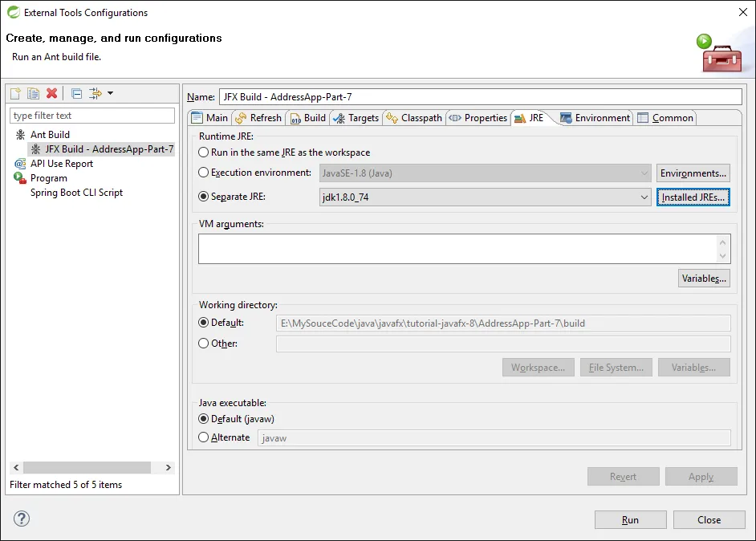Select 'Run in the same JRE' option

coord(204,153)
